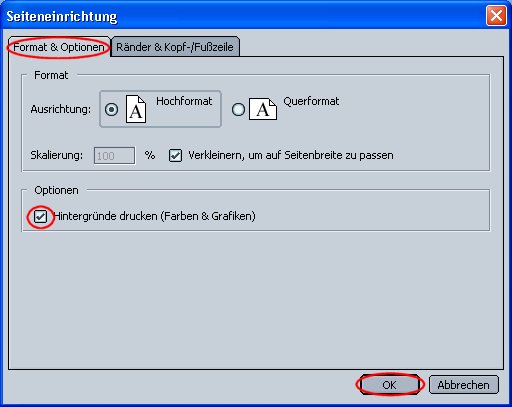Click the Querformat text label

(x=311, y=101)
